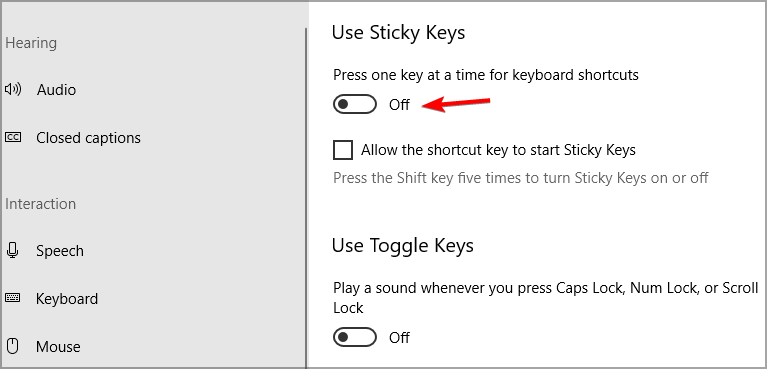Image resolution: width=767 pixels, height=369 pixels.
Task: Go to Speech settings label
Action: point(60,251)
